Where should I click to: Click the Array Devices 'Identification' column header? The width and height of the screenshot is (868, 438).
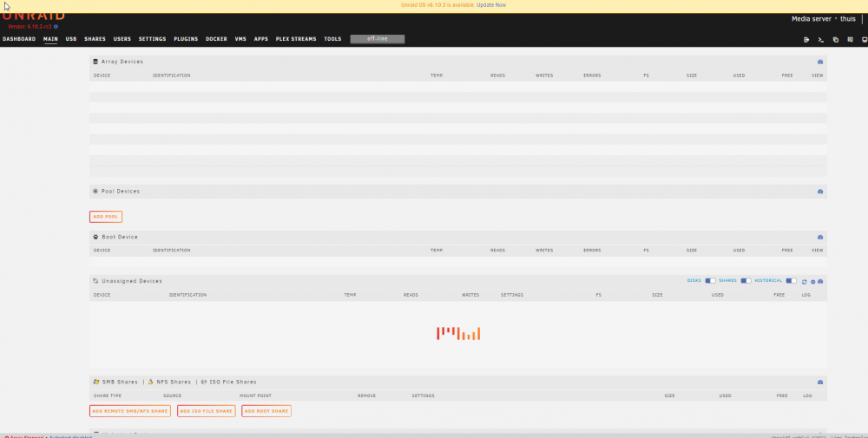(x=171, y=75)
